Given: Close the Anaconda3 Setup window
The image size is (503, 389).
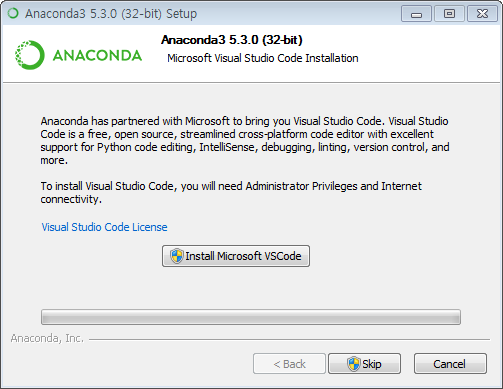Looking at the screenshot, I should (482, 14).
